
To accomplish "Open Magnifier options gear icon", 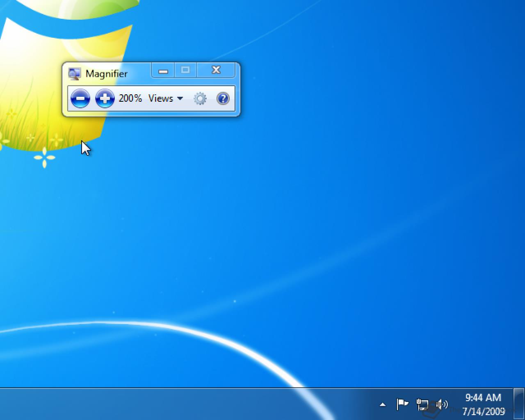I will pos(200,98).
